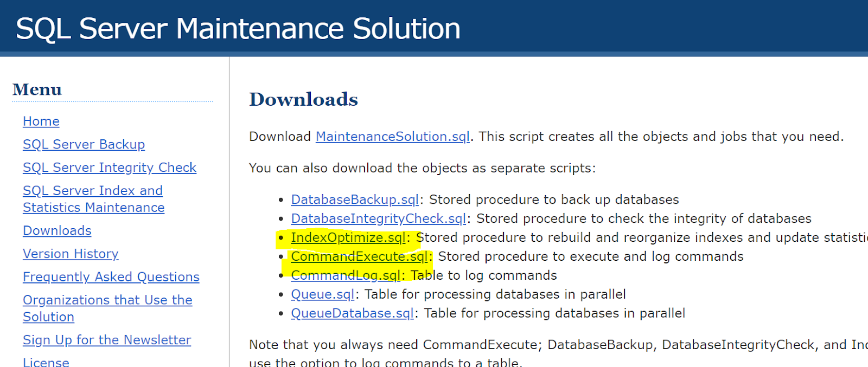Open the Version History page
Screen dimensions: 868x367
point(71,253)
